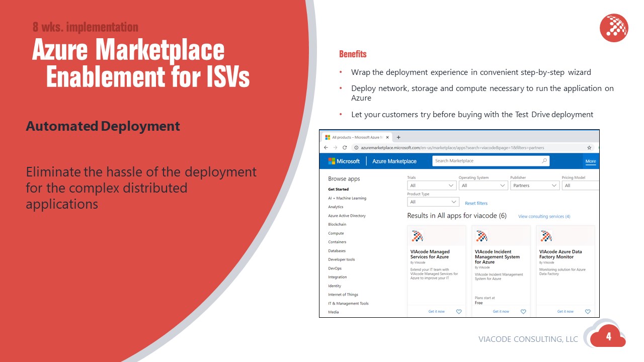Open the Publisher dropdown showing Partners

click(x=534, y=186)
